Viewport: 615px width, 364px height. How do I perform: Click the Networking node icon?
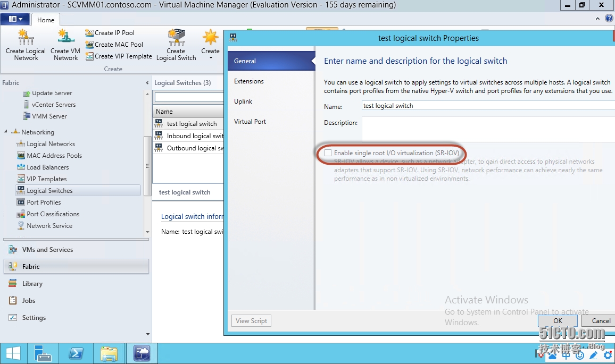[15, 132]
